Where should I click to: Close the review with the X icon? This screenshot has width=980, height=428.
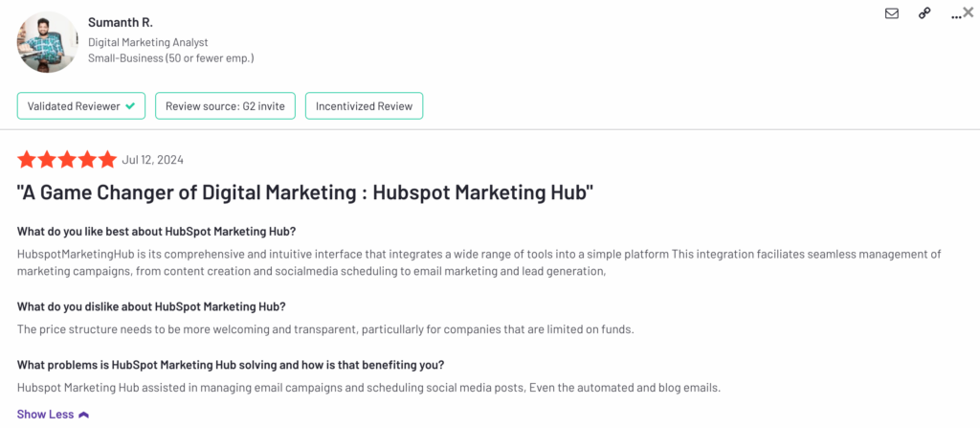(969, 11)
